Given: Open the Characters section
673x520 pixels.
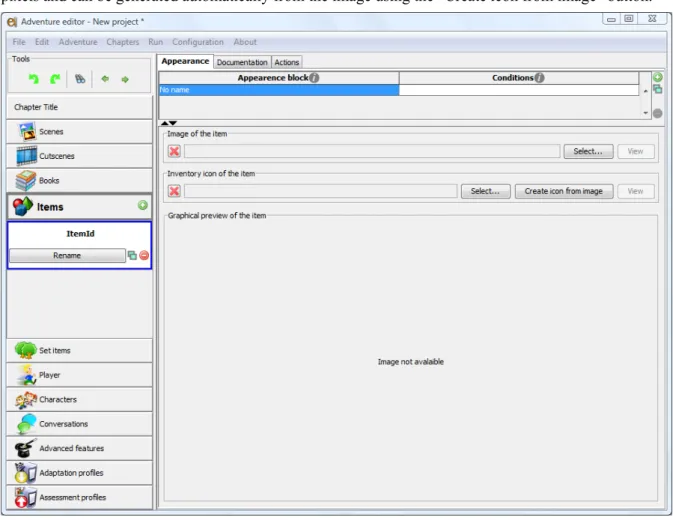Looking at the screenshot, I should point(80,399).
